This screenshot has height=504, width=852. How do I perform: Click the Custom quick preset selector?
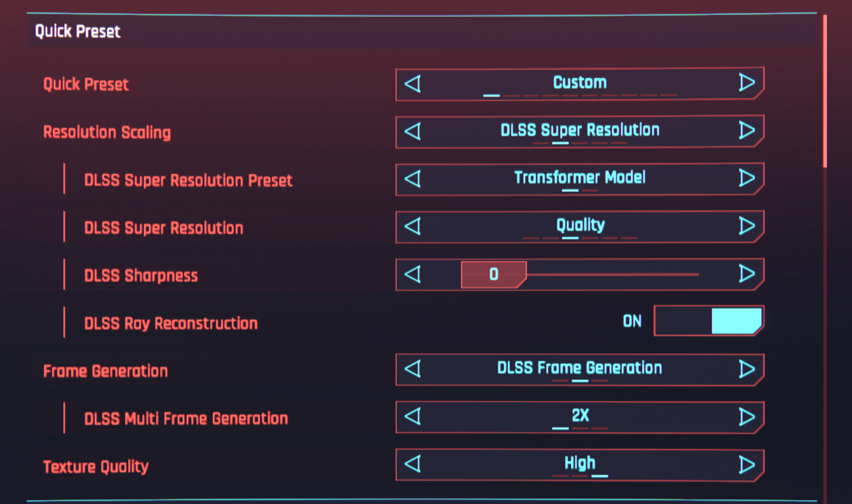pos(579,83)
